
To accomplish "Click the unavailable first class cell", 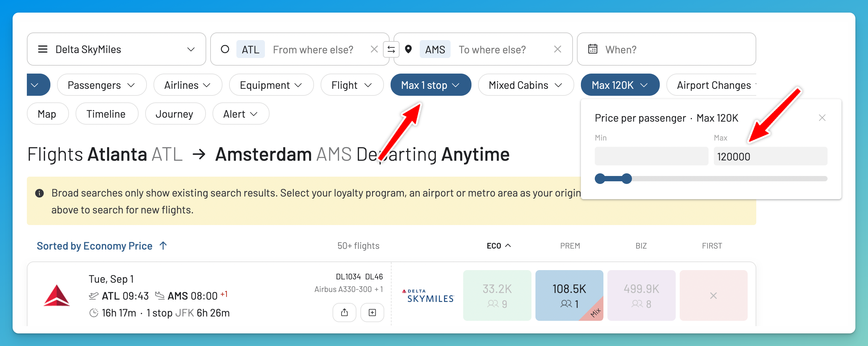I will [x=713, y=295].
